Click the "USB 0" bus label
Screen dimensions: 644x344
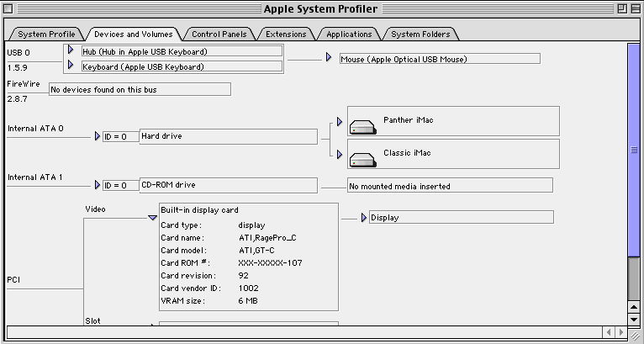tap(18, 53)
